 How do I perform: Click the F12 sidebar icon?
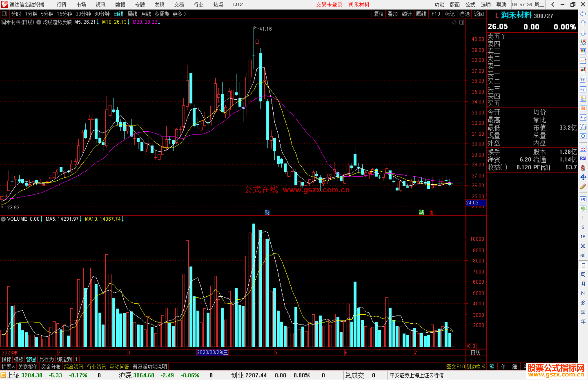click(583, 118)
